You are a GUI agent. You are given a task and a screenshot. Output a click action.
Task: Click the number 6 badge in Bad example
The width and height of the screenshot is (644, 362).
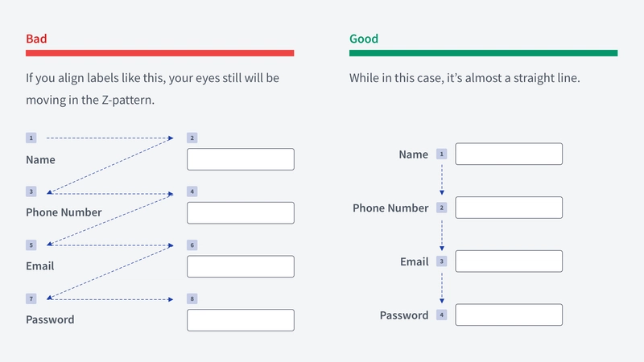point(192,245)
